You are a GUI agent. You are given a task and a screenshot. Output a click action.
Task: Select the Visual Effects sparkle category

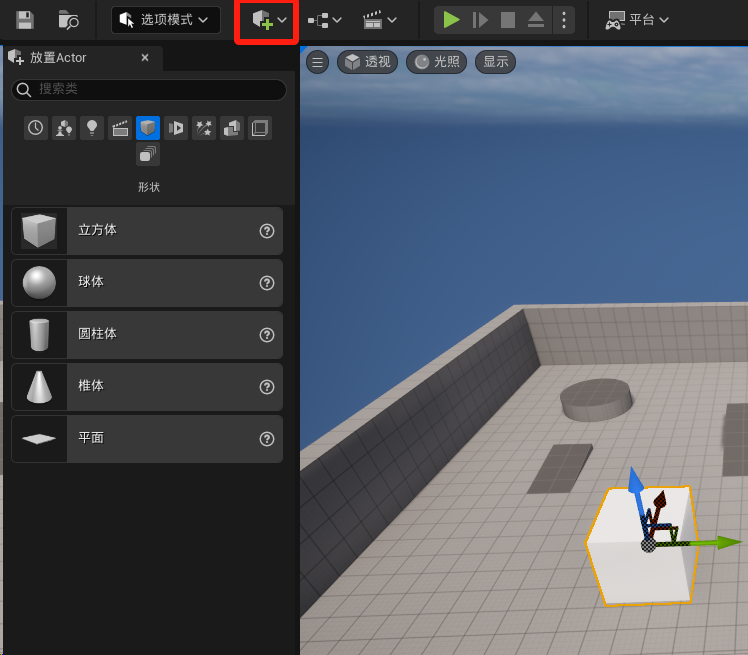pyautogui.click(x=204, y=127)
